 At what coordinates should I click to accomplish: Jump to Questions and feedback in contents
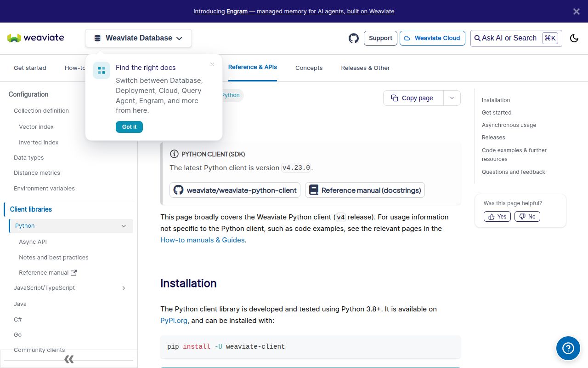[514, 172]
